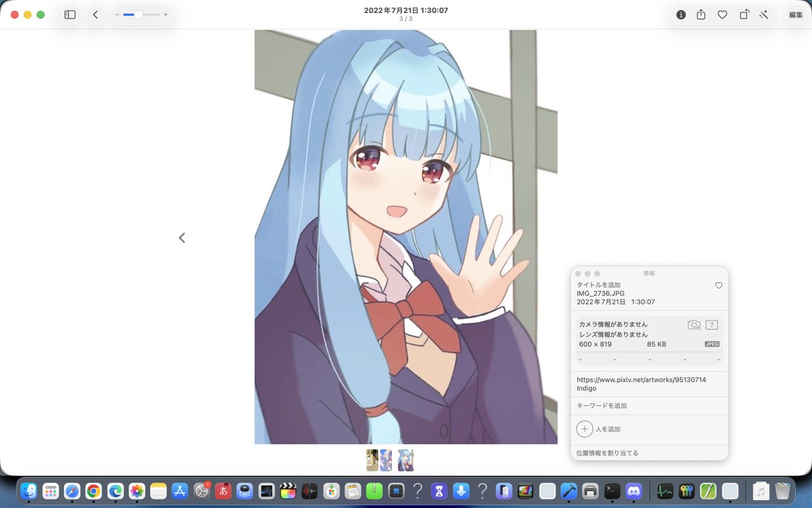Click the zoom in plus sign
Viewport: 812px width, 508px height.
coord(166,14)
